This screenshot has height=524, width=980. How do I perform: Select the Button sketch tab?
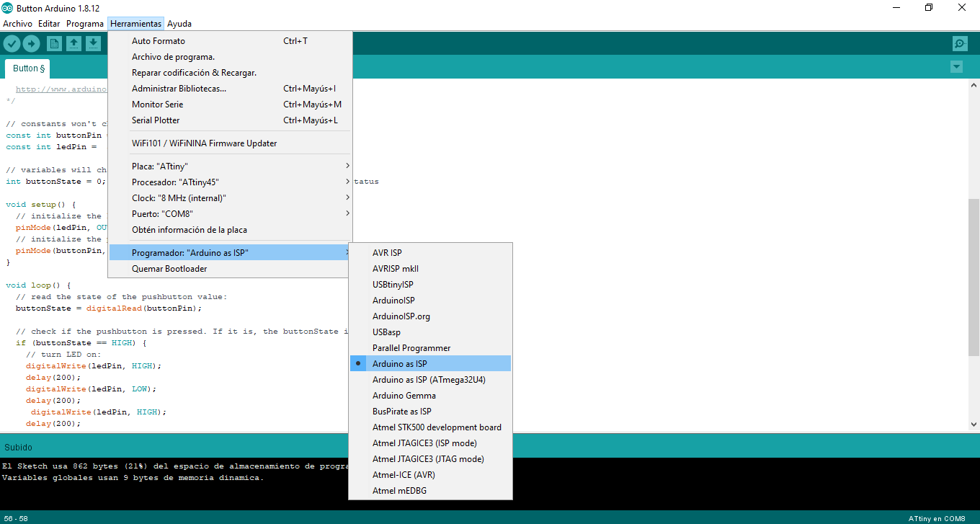(x=29, y=68)
